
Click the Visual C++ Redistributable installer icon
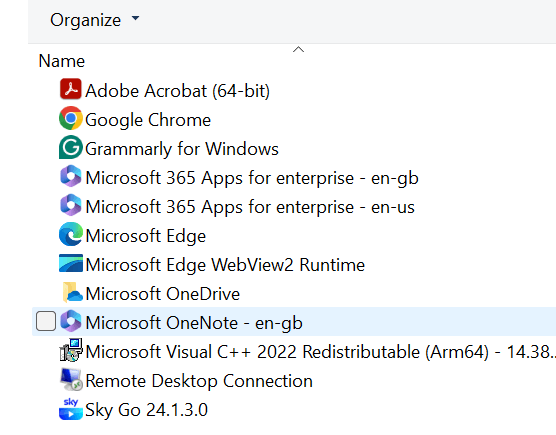[x=71, y=350]
